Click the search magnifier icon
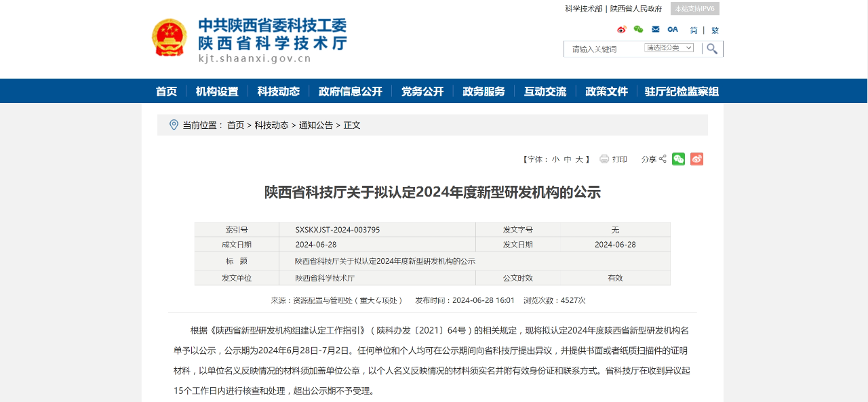The image size is (868, 402). tap(712, 49)
